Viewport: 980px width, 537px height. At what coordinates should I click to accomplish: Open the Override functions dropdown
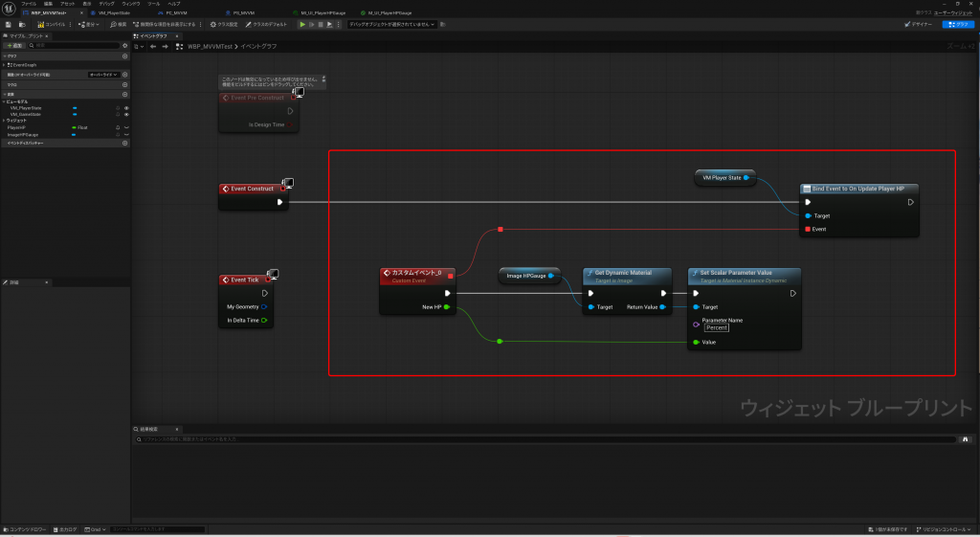click(102, 74)
